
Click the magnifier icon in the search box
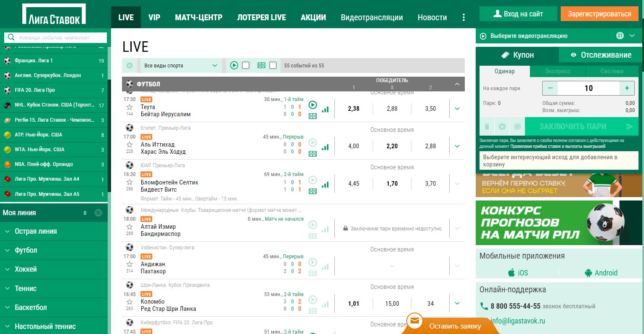(11, 37)
